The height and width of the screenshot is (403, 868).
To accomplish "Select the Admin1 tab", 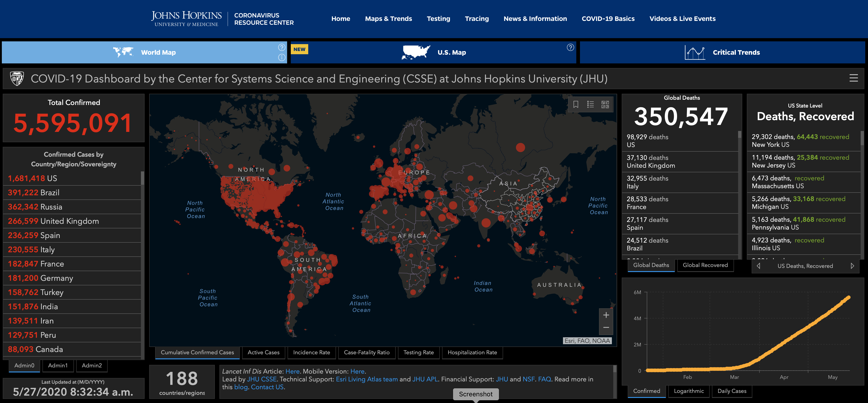I will pos(58,366).
